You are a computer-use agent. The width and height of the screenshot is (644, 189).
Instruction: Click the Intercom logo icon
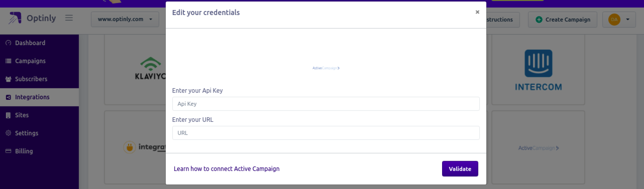pos(538,63)
